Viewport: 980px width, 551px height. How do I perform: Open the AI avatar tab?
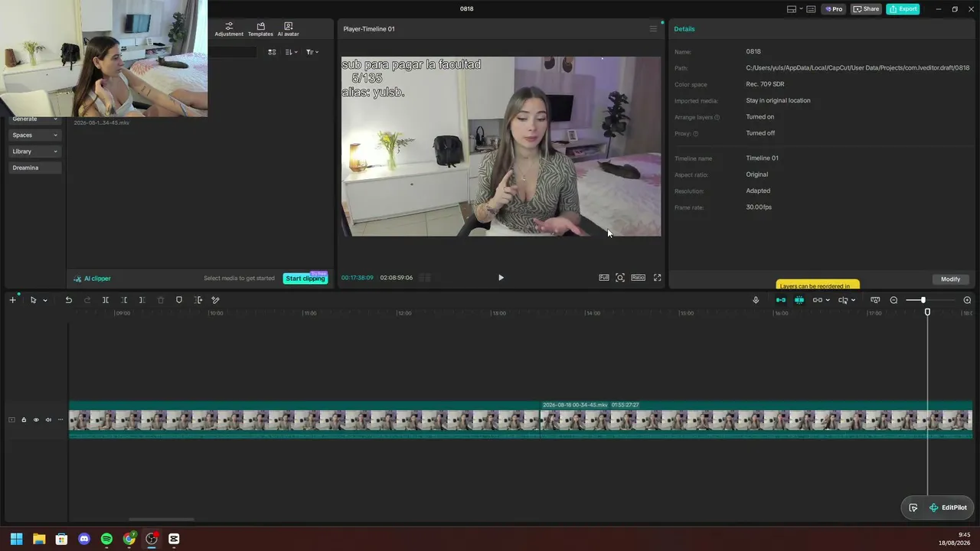(288, 29)
